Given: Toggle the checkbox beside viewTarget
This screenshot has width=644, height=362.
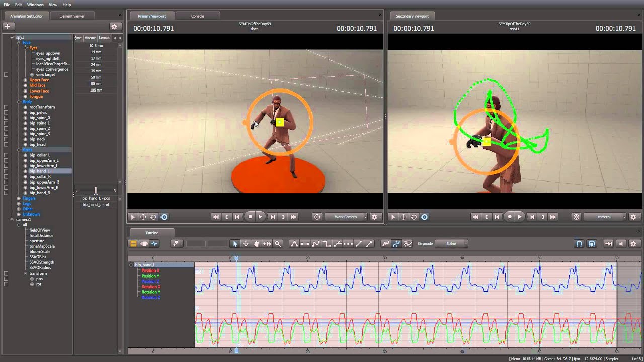Looking at the screenshot, I should point(6,75).
